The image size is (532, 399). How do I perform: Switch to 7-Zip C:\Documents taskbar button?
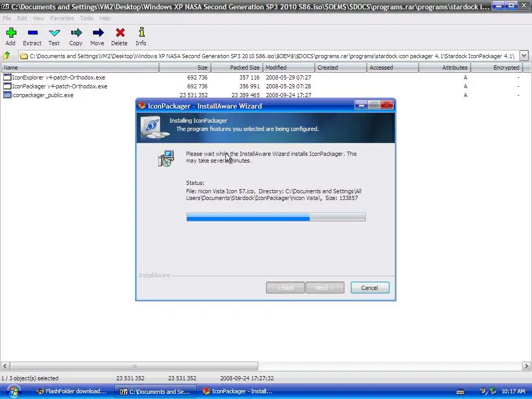pyautogui.click(x=155, y=391)
